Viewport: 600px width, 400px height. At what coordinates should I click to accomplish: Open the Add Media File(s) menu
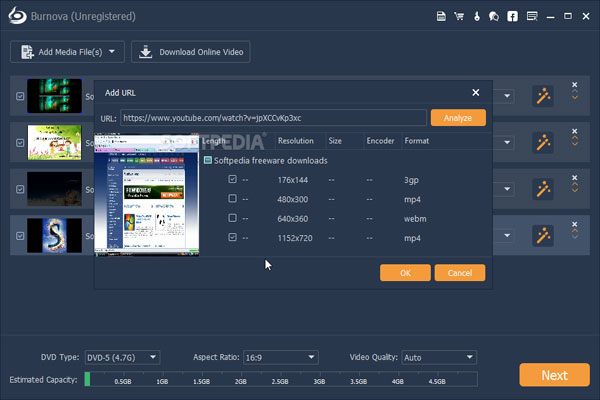[x=66, y=52]
